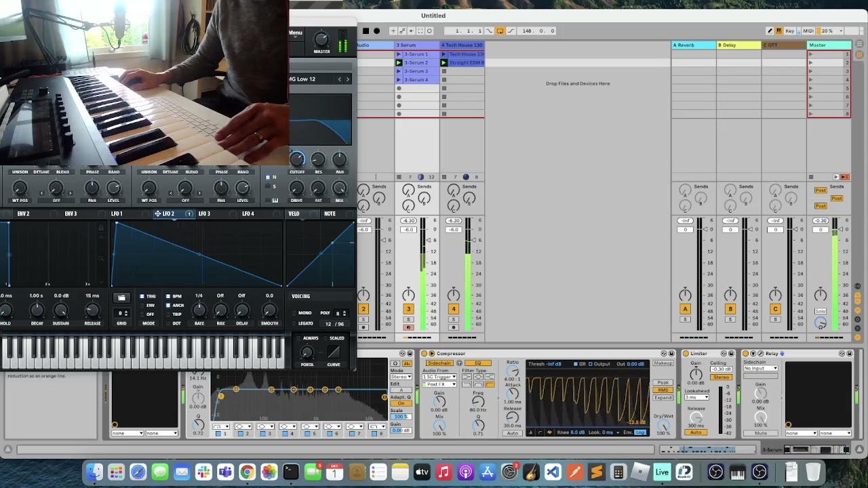Image resolution: width=868 pixels, height=488 pixels.
Task: Go to the next Serum preset arrow
Action: pyautogui.click(x=348, y=79)
